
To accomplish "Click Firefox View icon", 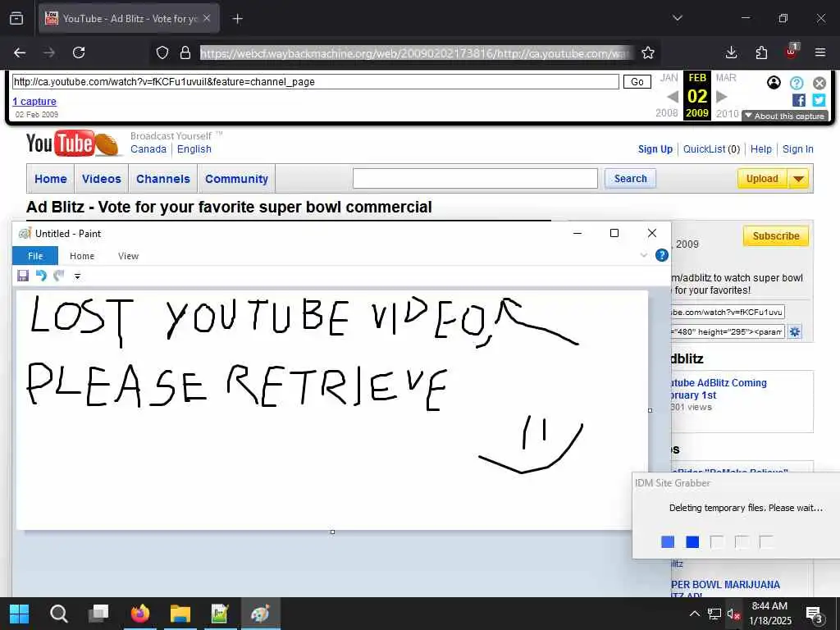I will point(16,19).
